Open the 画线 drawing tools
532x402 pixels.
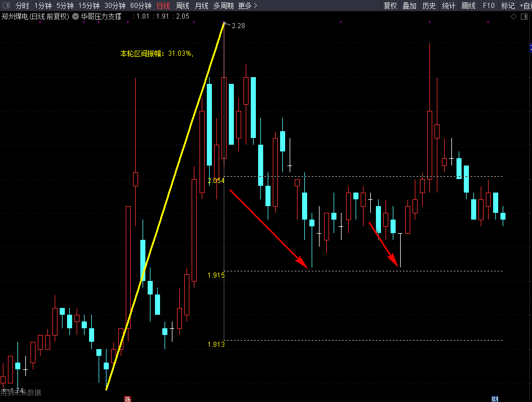coord(468,6)
